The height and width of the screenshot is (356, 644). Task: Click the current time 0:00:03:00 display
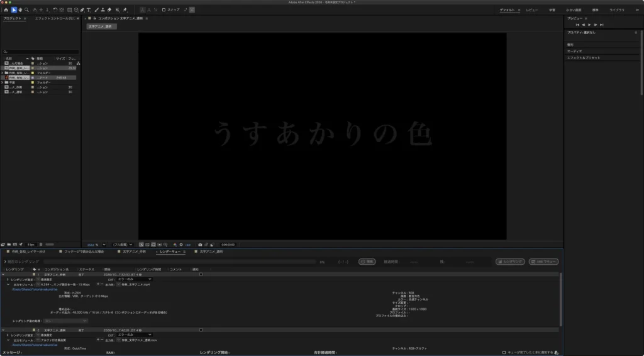click(x=228, y=245)
